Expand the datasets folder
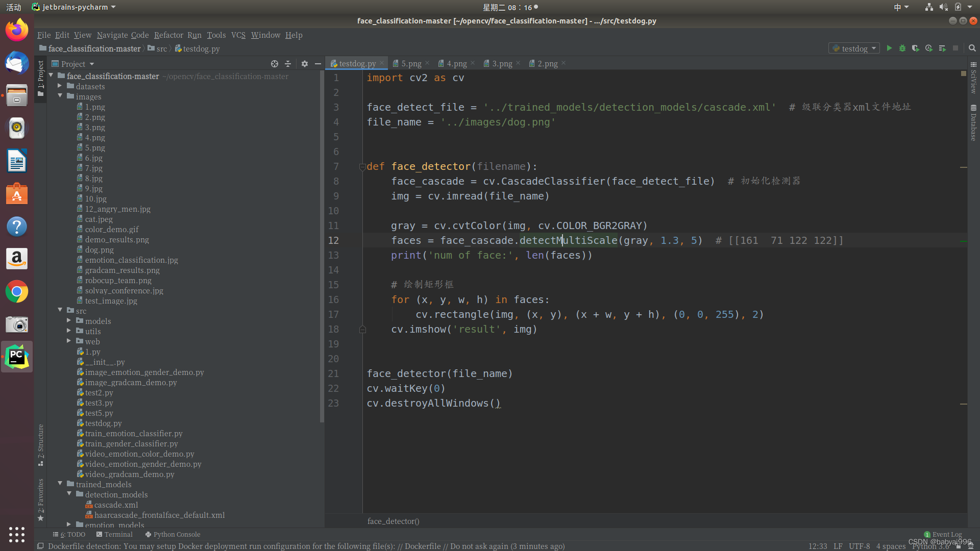Image resolution: width=980 pixels, height=551 pixels. (60, 86)
